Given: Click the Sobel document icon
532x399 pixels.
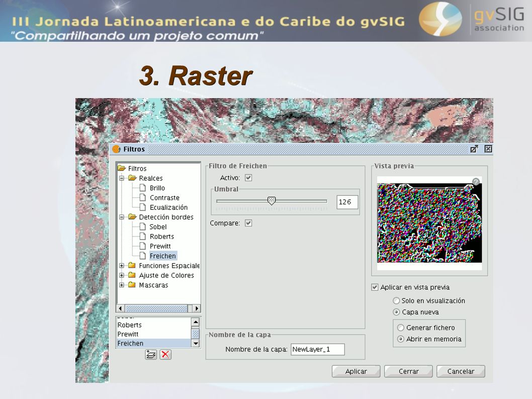Looking at the screenshot, I should point(143,226).
